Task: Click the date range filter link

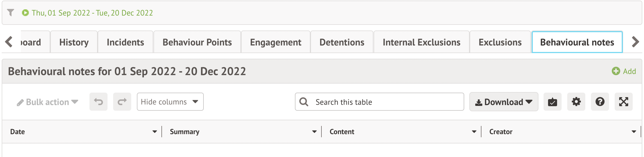Action: (x=92, y=13)
